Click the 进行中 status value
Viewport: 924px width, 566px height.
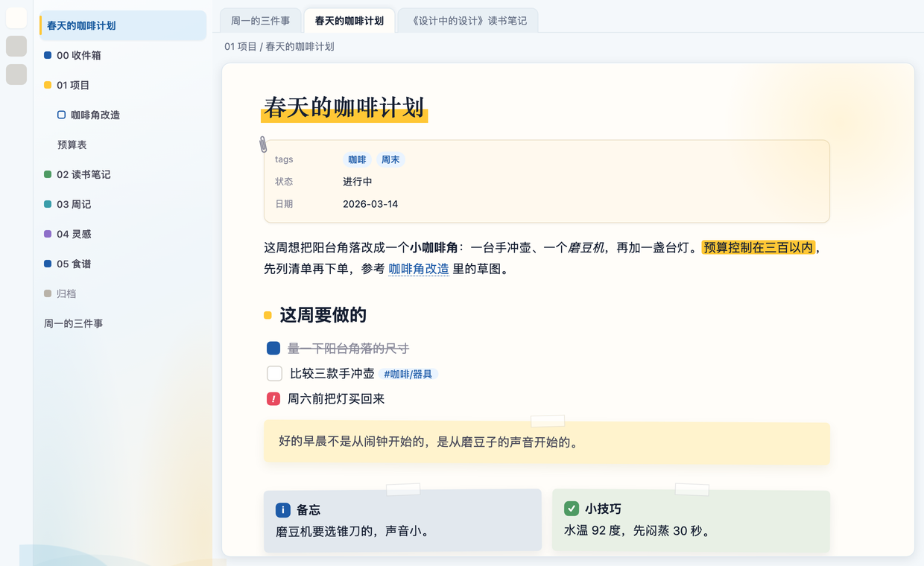coord(358,182)
